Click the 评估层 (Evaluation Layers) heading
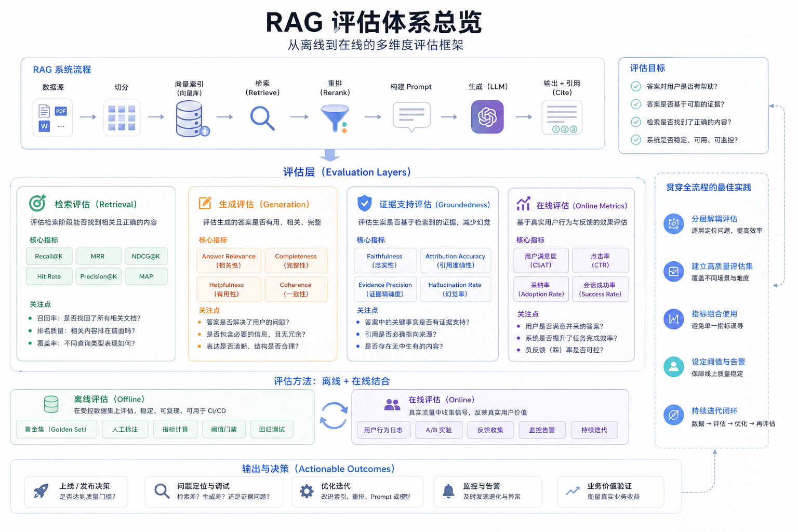798x532 pixels. pyautogui.click(x=347, y=172)
